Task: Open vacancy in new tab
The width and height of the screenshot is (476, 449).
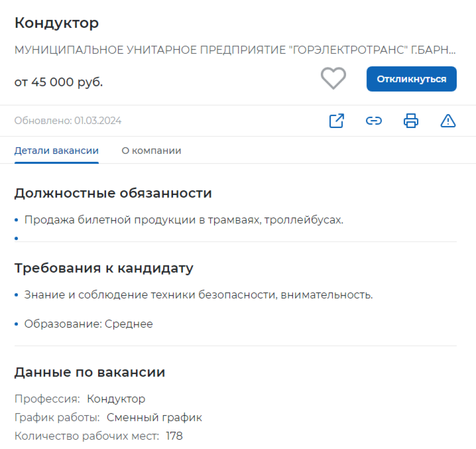Action: tap(336, 121)
